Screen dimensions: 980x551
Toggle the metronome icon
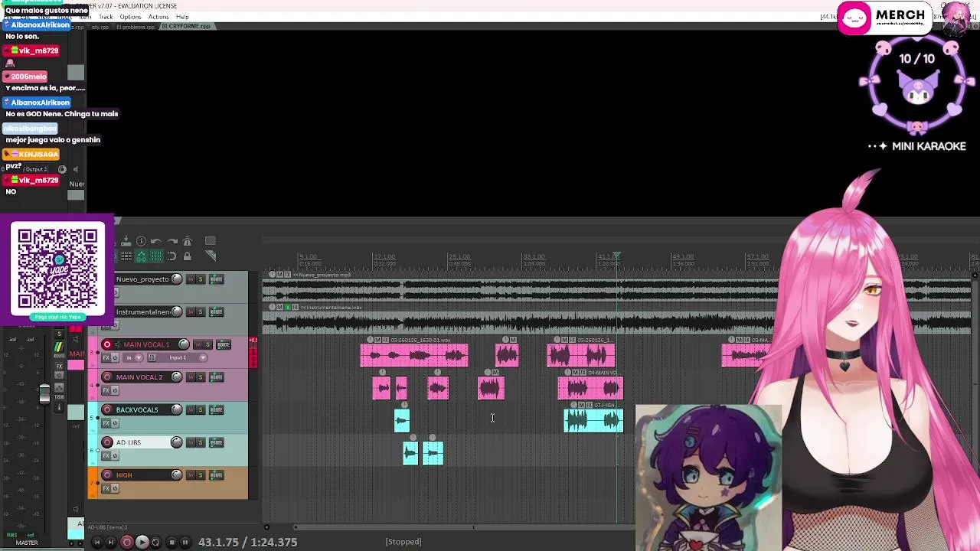point(188,241)
